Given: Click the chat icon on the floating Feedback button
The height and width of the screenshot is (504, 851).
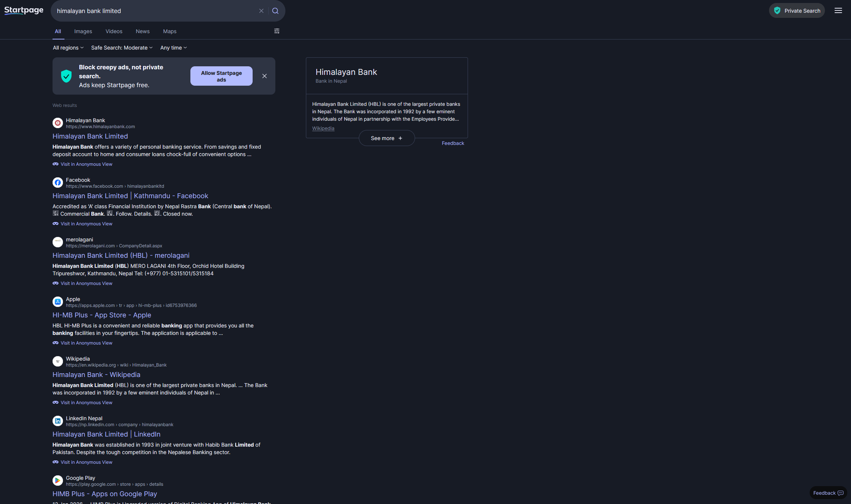Looking at the screenshot, I should pos(841,493).
